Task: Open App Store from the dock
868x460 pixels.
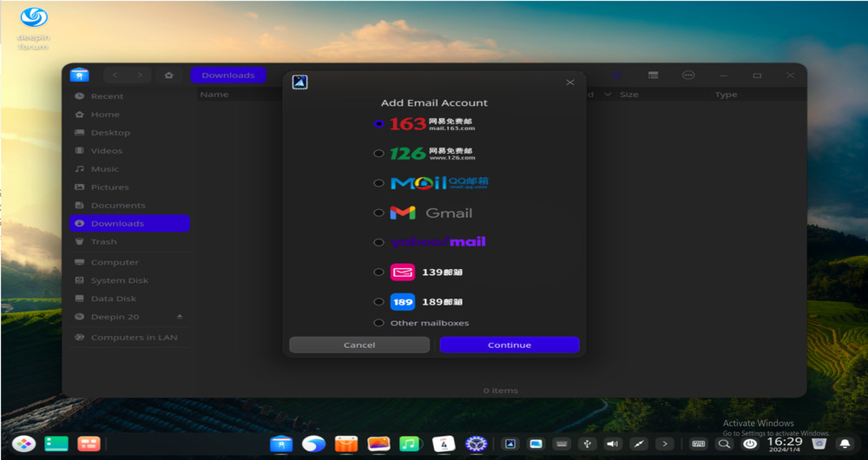Action: coord(346,444)
